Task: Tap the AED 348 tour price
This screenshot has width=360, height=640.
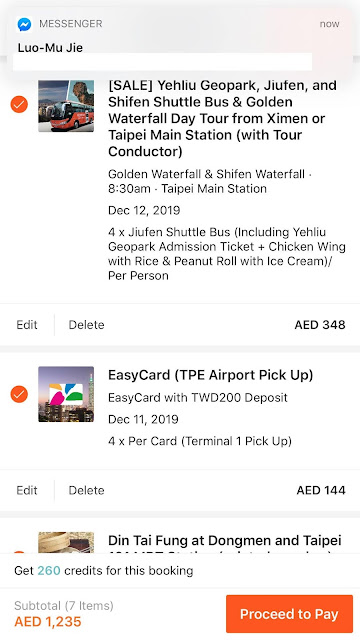Action: point(320,325)
